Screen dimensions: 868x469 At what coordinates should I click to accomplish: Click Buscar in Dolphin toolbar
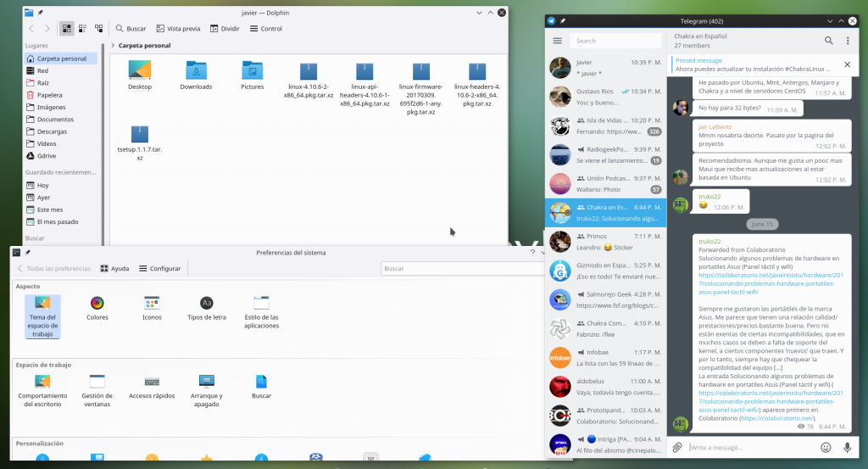[131, 28]
